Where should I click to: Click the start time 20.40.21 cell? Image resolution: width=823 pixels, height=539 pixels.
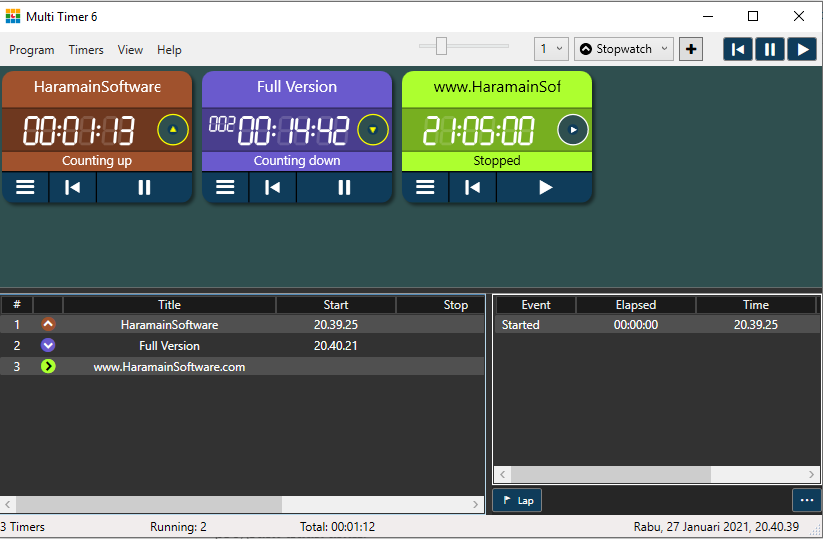(336, 346)
